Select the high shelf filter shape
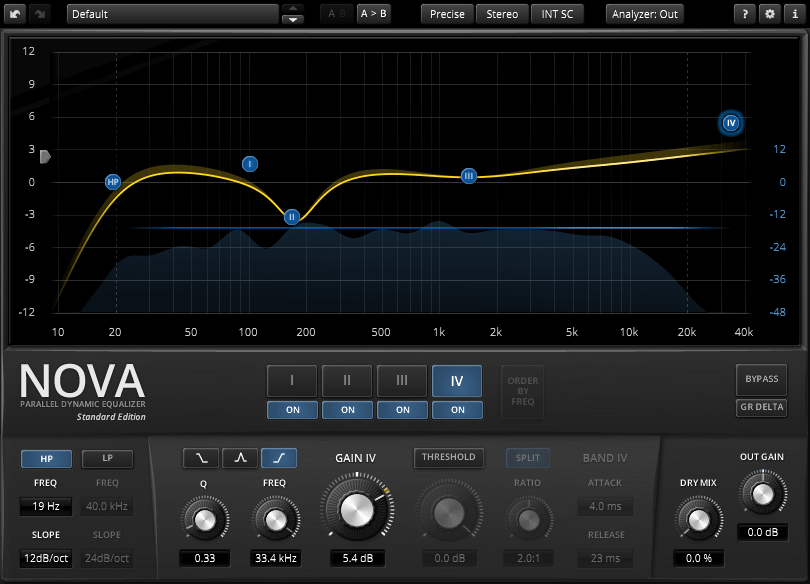 click(279, 458)
